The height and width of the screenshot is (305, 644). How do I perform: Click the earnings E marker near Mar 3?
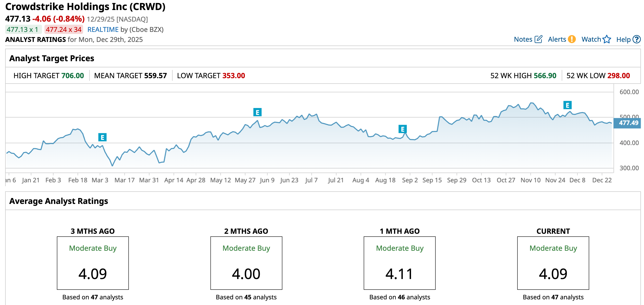pos(102,137)
